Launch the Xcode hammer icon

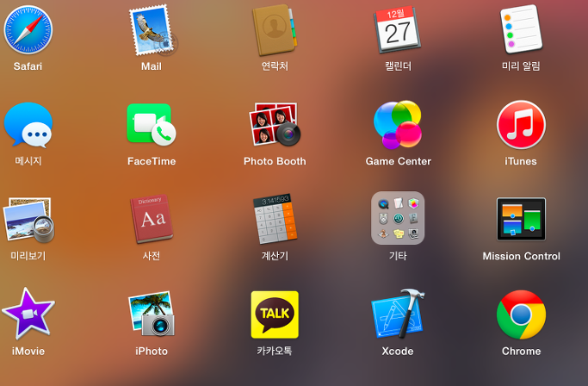398,314
